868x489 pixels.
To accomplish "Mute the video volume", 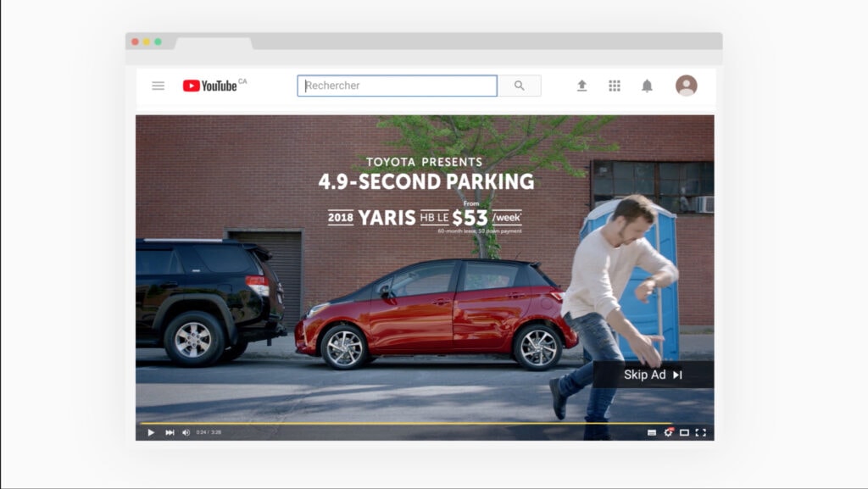I will coord(186,432).
